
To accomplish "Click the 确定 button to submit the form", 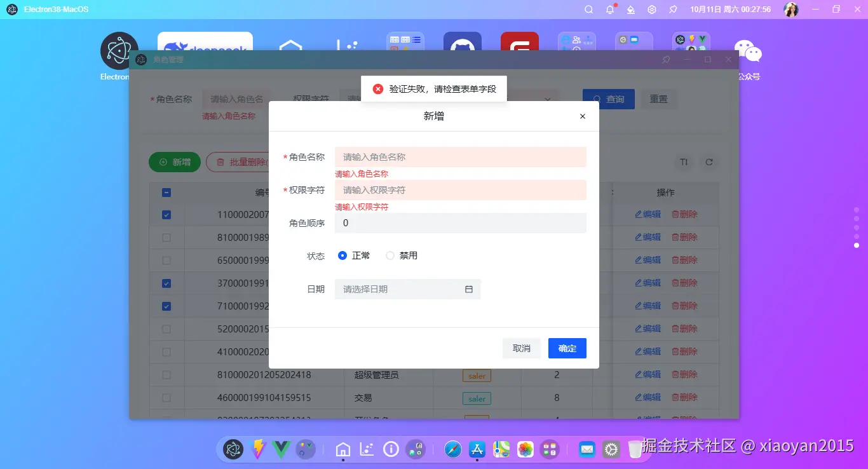I will pyautogui.click(x=567, y=348).
